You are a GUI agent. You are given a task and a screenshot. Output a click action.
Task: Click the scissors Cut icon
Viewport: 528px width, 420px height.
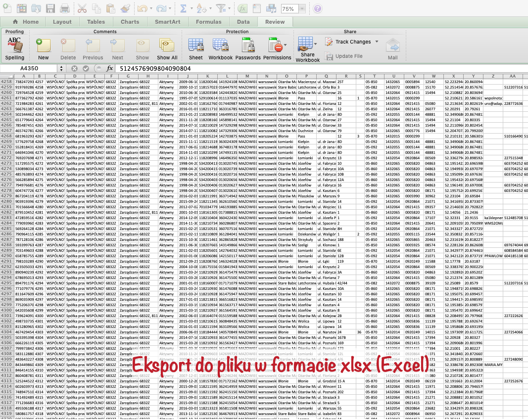click(82, 8)
